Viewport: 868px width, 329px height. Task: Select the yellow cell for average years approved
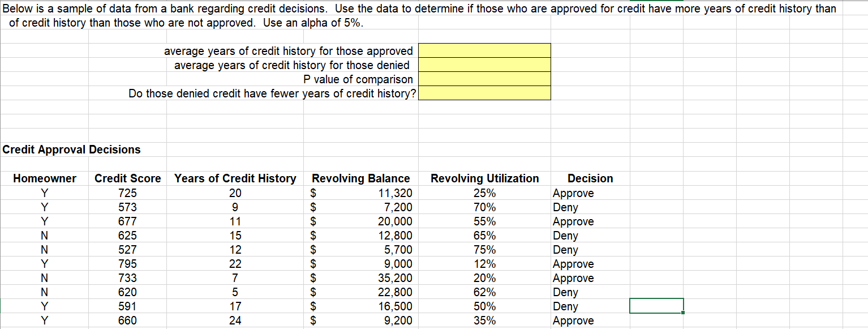click(484, 50)
